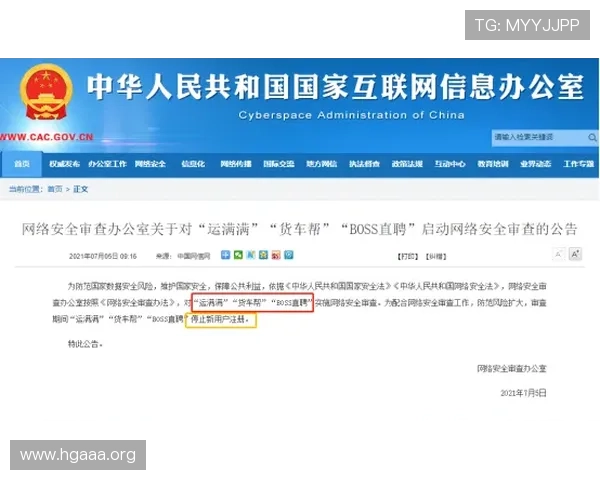Click the 首页 breadcrumb link
This screenshot has width=600, height=480.
(x=55, y=189)
